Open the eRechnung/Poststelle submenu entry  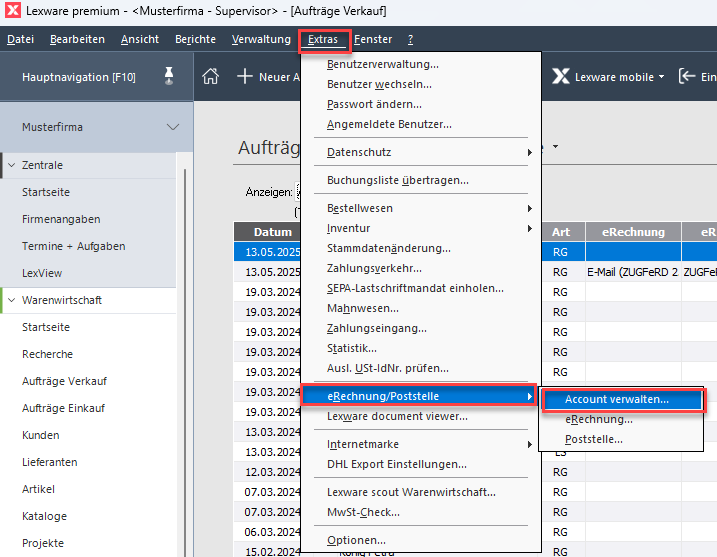418,396
